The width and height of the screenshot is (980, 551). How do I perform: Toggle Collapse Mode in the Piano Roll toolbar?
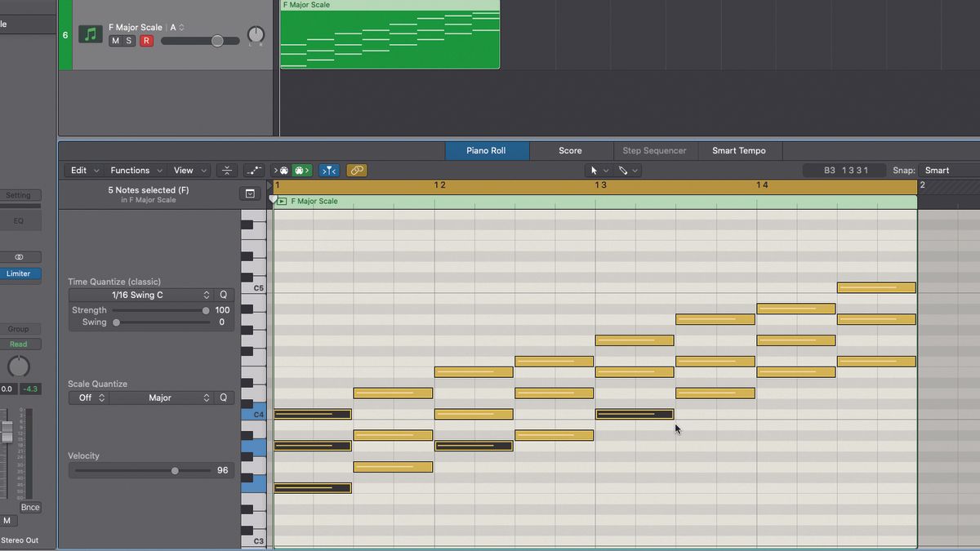point(227,170)
